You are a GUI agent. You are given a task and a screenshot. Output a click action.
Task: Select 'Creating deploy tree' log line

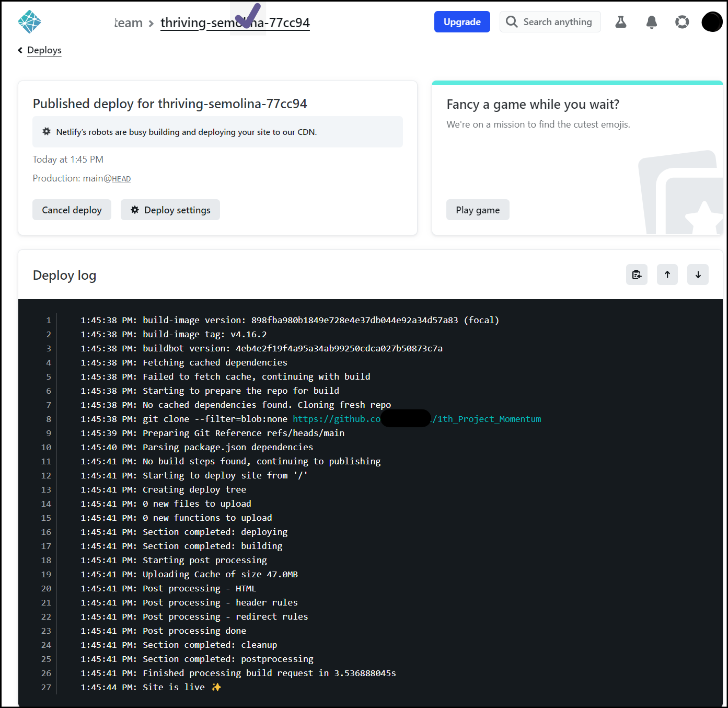coord(163,489)
